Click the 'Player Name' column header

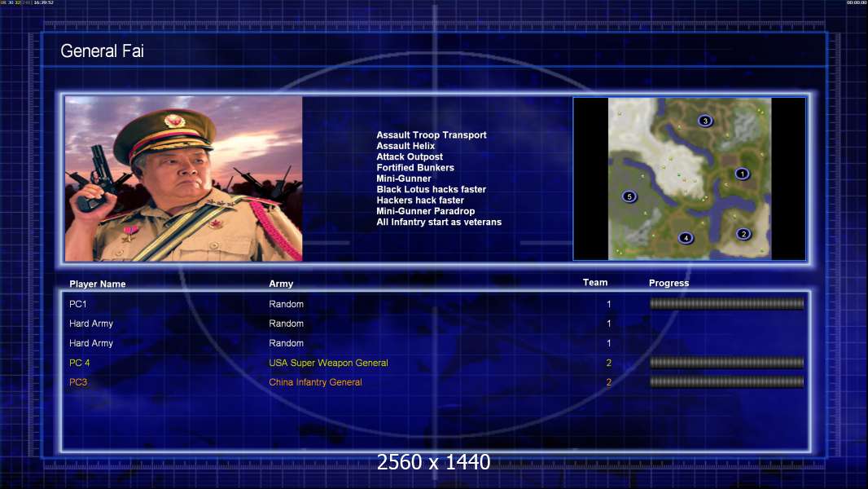pos(98,284)
